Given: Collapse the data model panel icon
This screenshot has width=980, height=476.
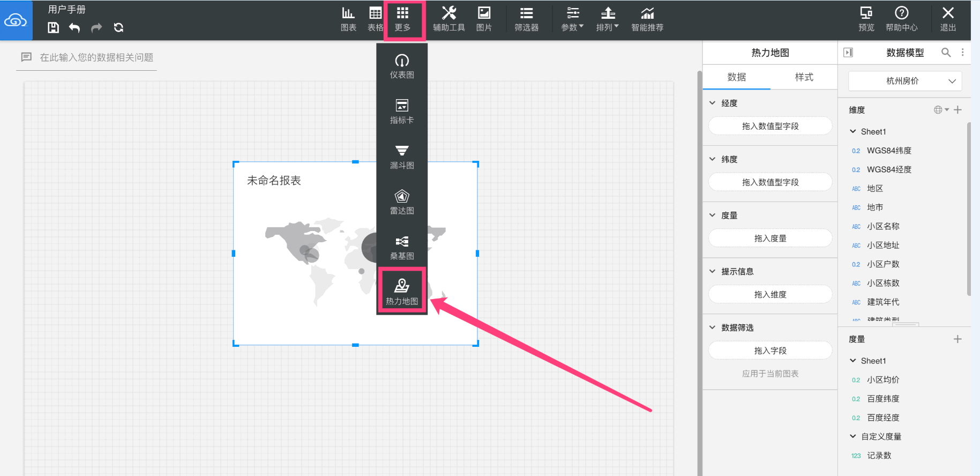Looking at the screenshot, I should point(848,53).
